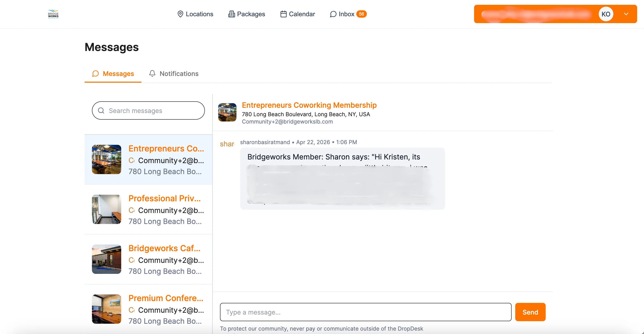Click the Packages building icon

tap(231, 14)
